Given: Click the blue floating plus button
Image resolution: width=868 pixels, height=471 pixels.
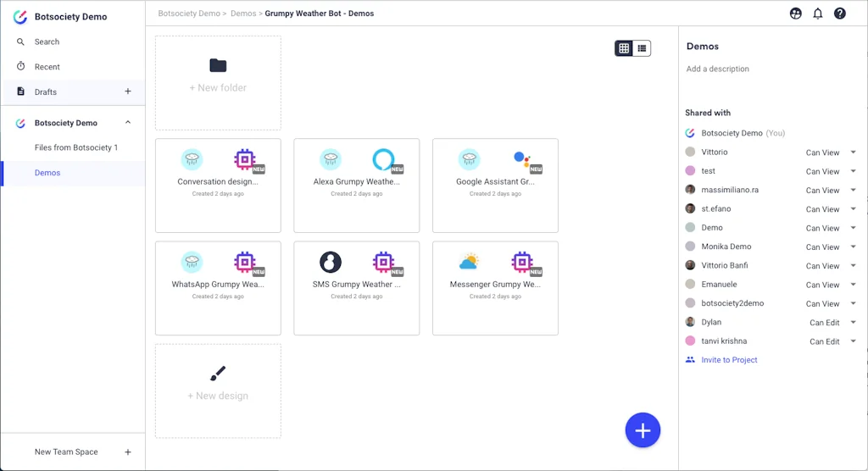Looking at the screenshot, I should pos(643,430).
